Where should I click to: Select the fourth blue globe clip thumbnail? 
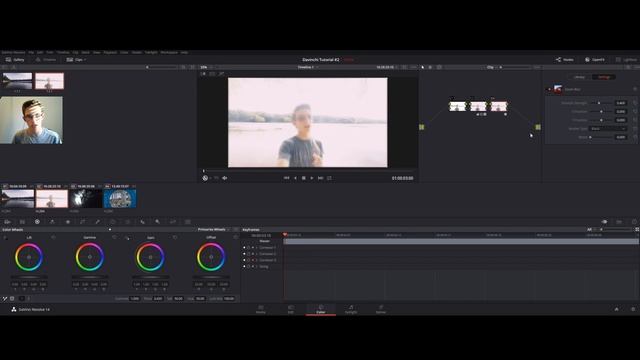(120, 199)
